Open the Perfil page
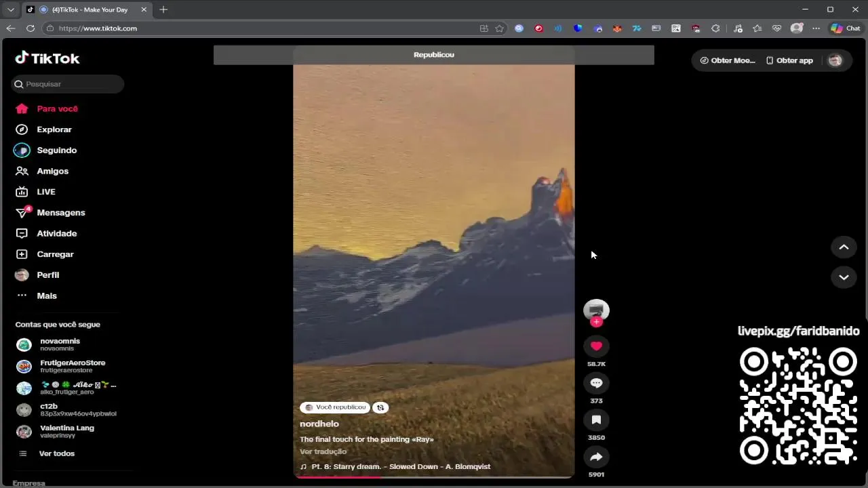The height and width of the screenshot is (488, 868). (37, 275)
